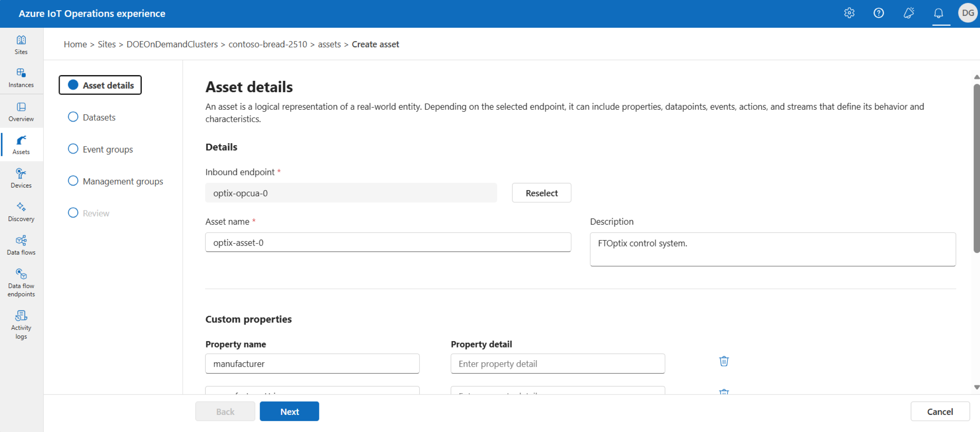The width and height of the screenshot is (980, 432).
Task: Click the manufacturer row's property detail field
Action: click(x=558, y=364)
